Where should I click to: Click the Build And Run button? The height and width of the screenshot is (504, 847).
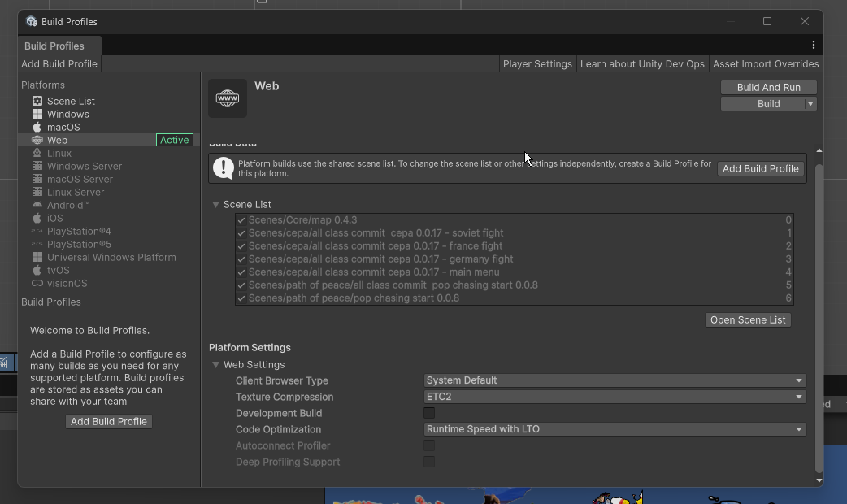(x=769, y=88)
